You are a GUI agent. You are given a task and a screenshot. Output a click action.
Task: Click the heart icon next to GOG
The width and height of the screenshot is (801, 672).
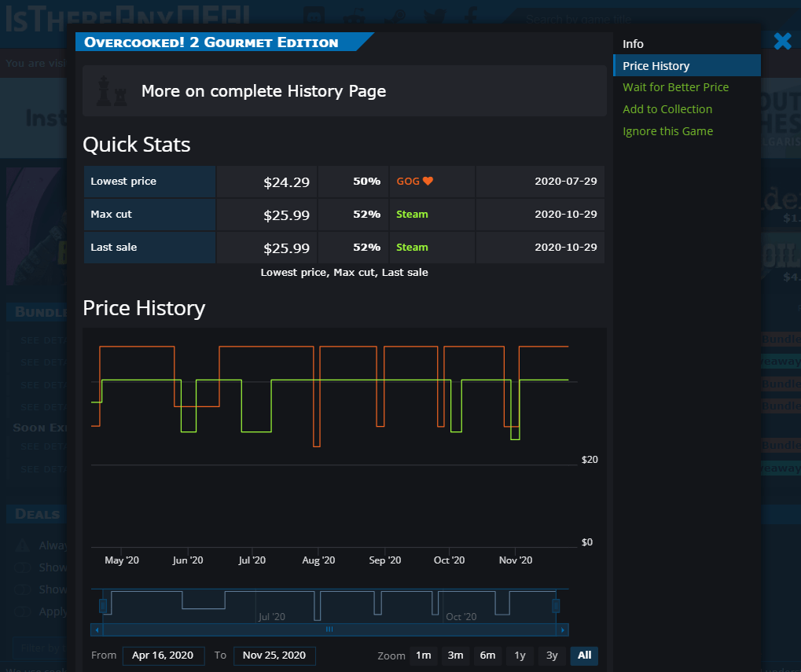428,181
